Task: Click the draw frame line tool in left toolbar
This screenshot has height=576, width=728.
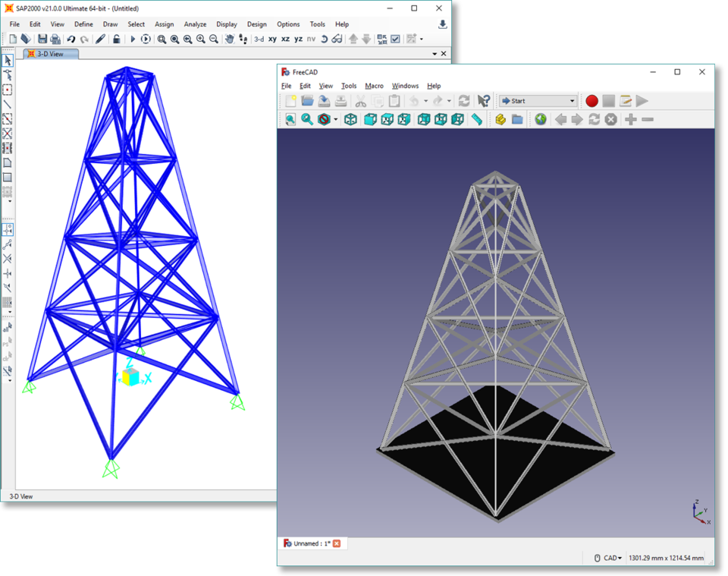Action: coord(8,104)
